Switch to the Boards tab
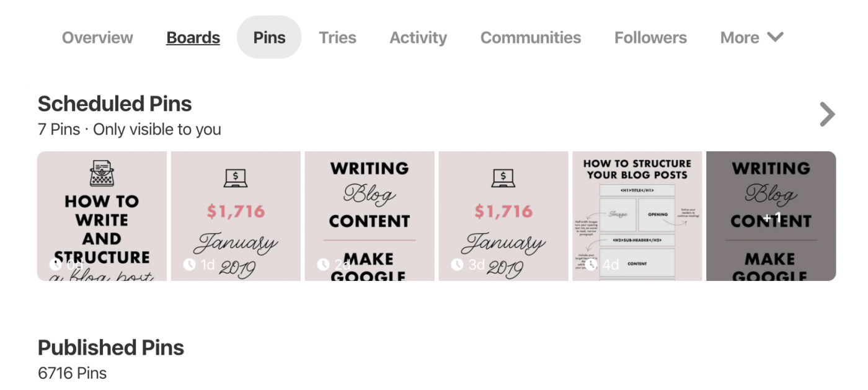Image resolution: width=868 pixels, height=390 pixels. click(193, 37)
